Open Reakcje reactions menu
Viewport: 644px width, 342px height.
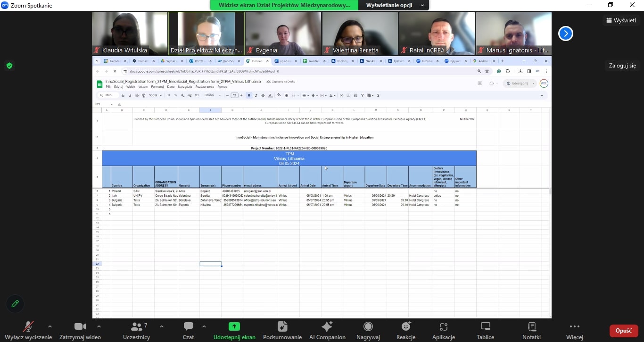[x=406, y=330]
